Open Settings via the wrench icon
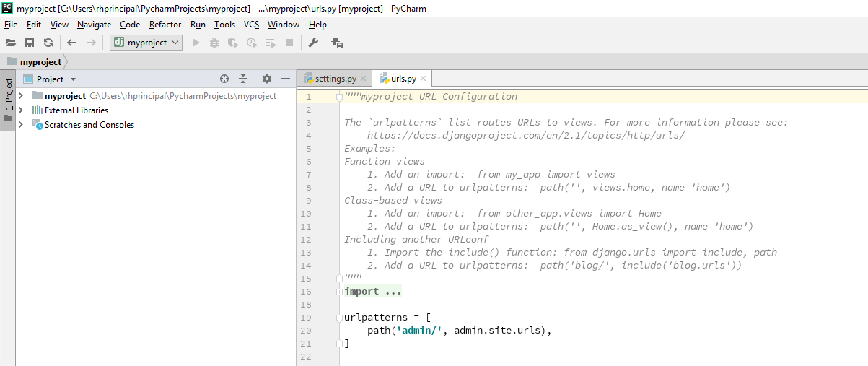 coord(313,43)
